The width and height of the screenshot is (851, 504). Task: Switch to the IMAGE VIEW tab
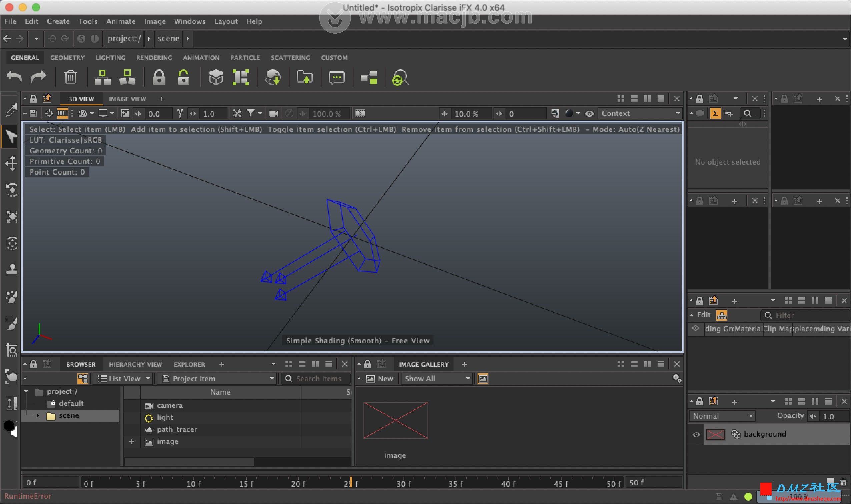pos(127,99)
